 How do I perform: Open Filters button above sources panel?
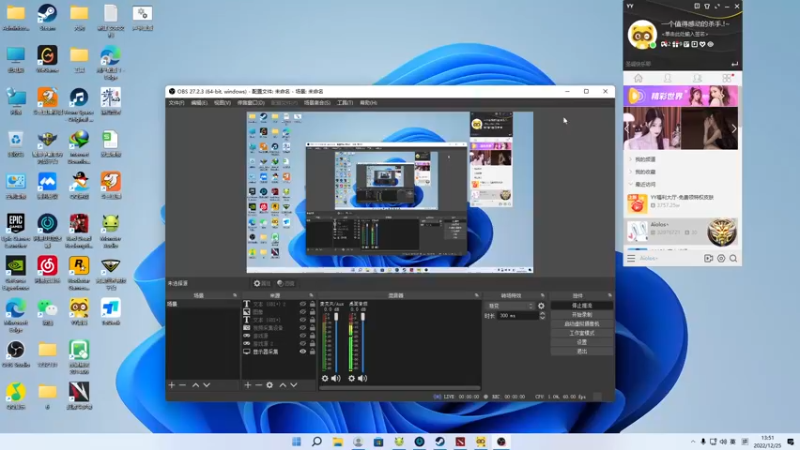click(286, 283)
